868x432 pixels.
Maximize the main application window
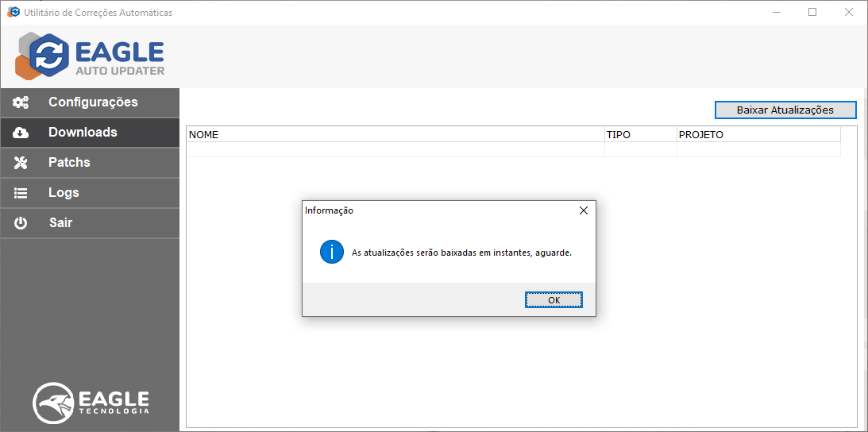812,12
